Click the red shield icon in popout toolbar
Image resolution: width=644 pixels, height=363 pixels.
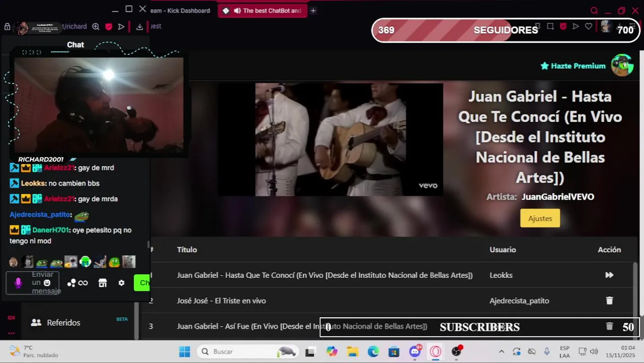point(108,27)
